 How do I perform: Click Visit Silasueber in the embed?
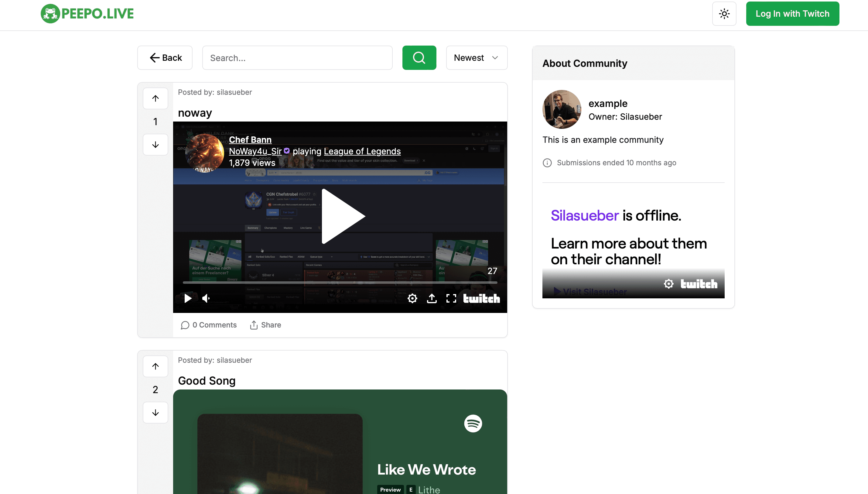590,291
